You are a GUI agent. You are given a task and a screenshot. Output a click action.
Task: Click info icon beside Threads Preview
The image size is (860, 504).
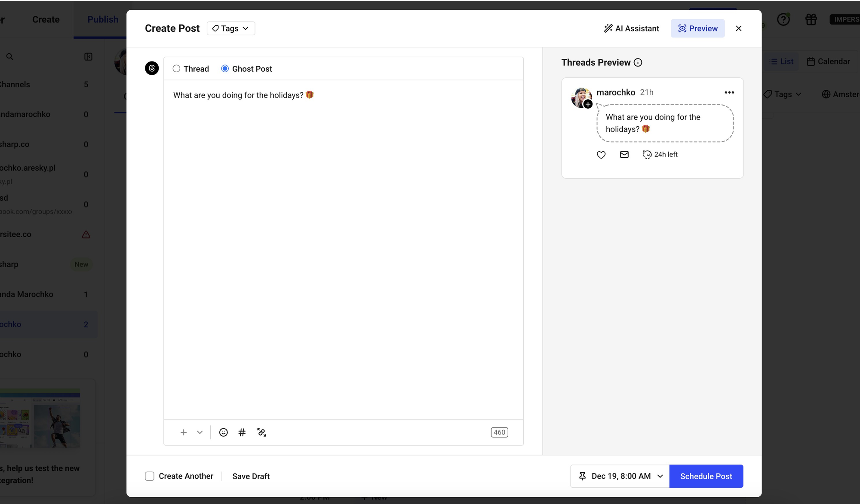[638, 63]
